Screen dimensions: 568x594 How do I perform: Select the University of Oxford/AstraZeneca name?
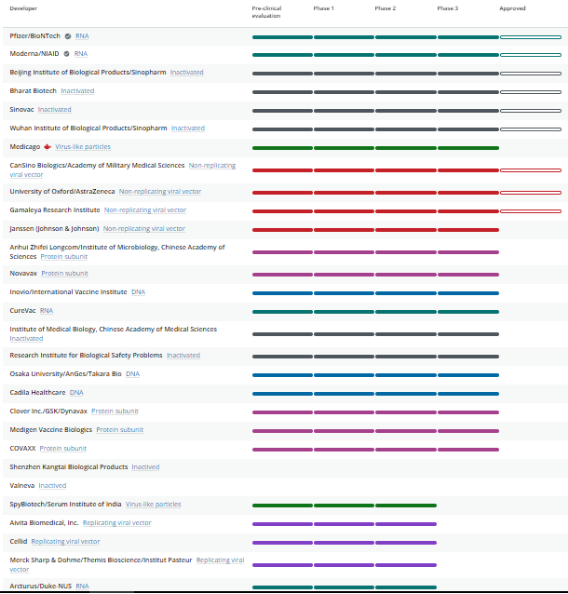pos(62,192)
